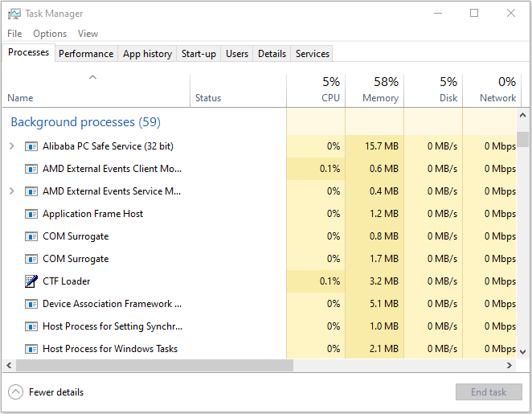The image size is (532, 414).
Task: Maximize the Task Manager window
Action: [x=474, y=13]
